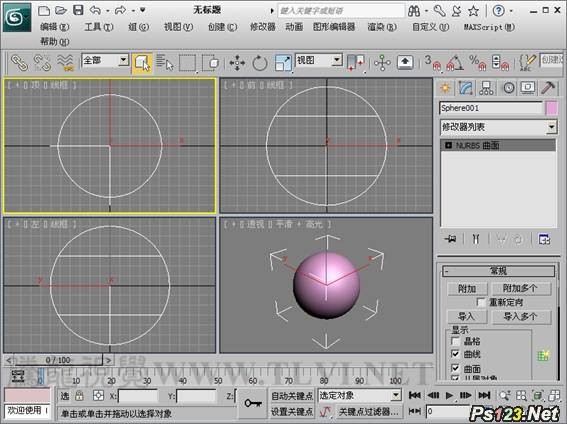
Task: Create a new scene with New icon
Action: (x=44, y=10)
